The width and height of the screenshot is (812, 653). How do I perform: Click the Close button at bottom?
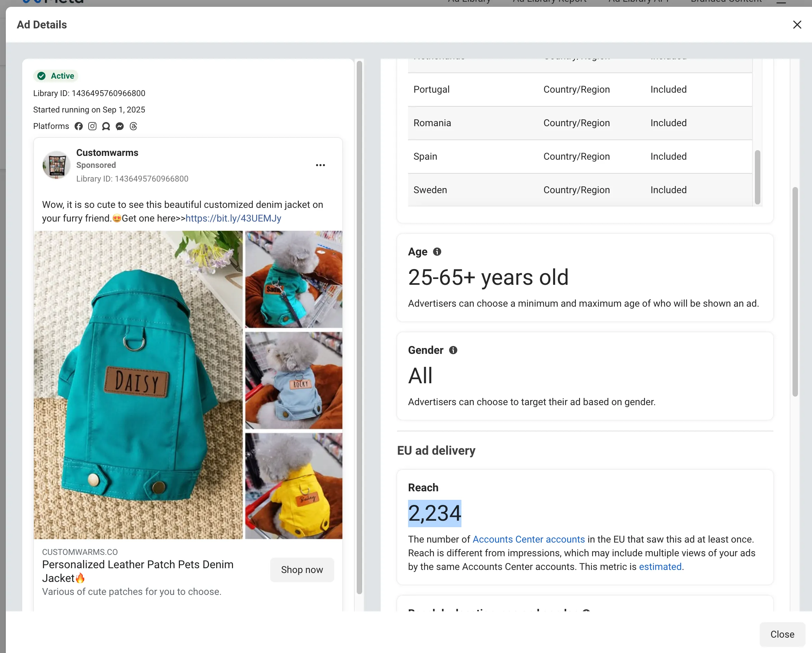[782, 634]
